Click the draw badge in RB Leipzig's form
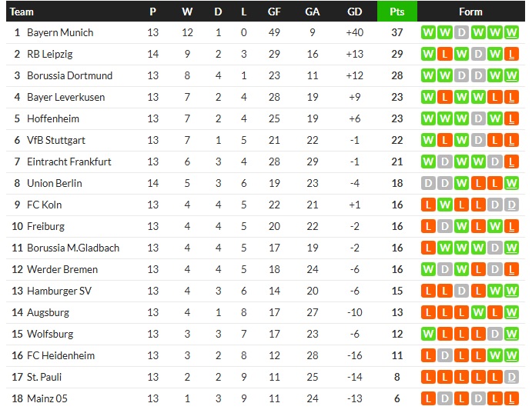This screenshot has height=413, width=532. pos(478,54)
